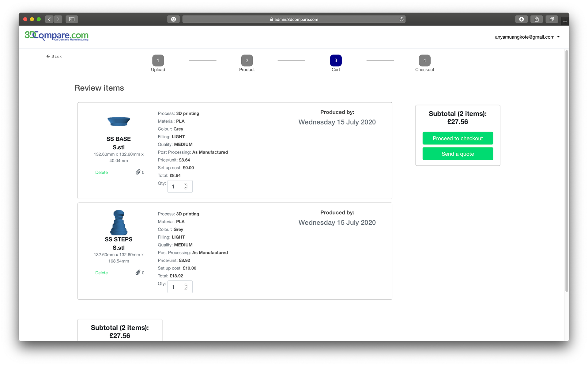This screenshot has width=588, height=366.
Task: Reload the page with refresh icon
Action: 401,19
